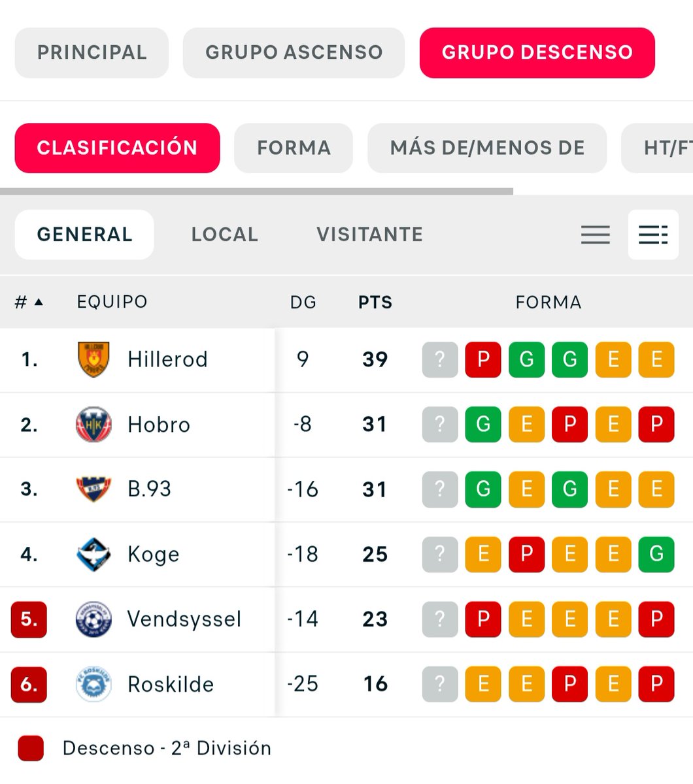Select the Local standings toggle
Viewport: 693px width, 784px height.
[225, 235]
